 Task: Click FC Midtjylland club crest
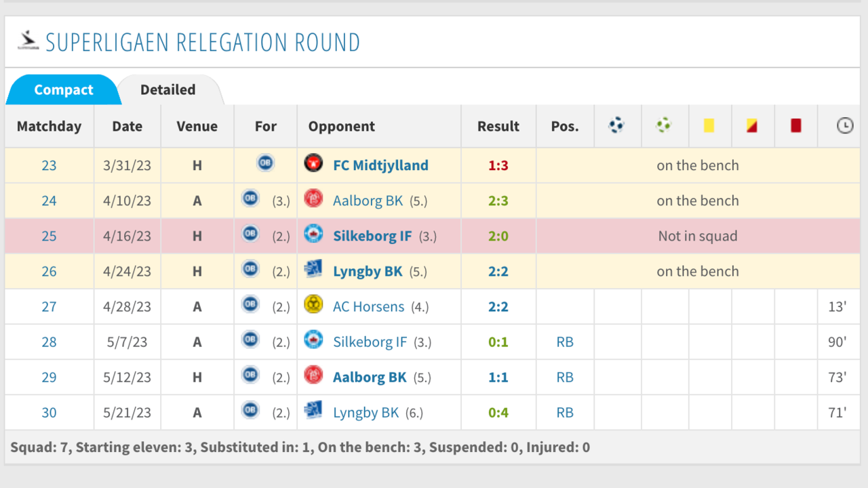(313, 163)
